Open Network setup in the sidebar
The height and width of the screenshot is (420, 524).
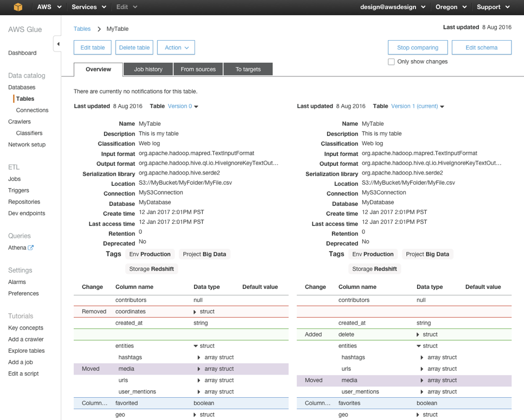pos(27,145)
